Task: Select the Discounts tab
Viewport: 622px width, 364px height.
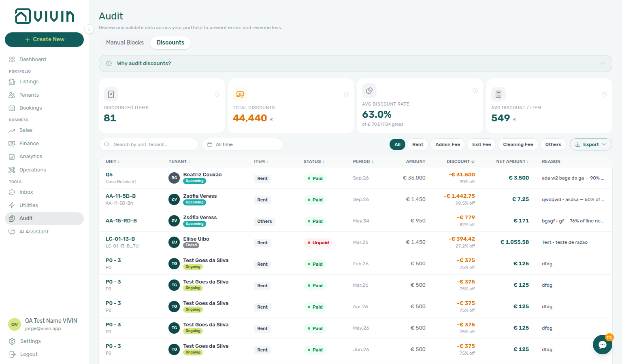Action: click(170, 42)
